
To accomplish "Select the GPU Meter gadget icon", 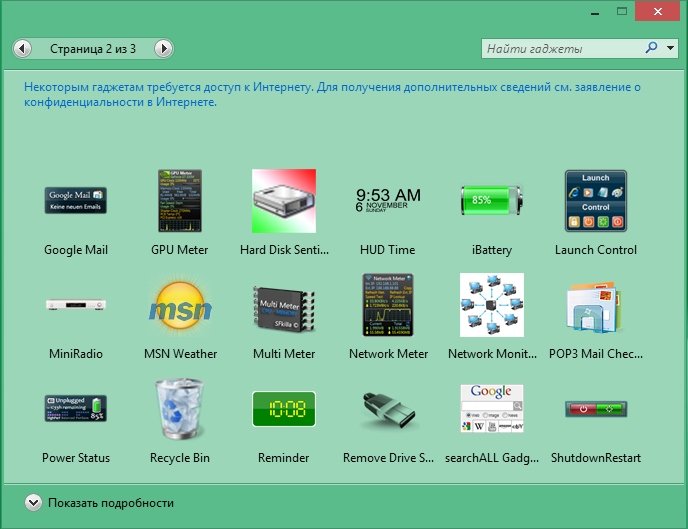I will tap(180, 200).
